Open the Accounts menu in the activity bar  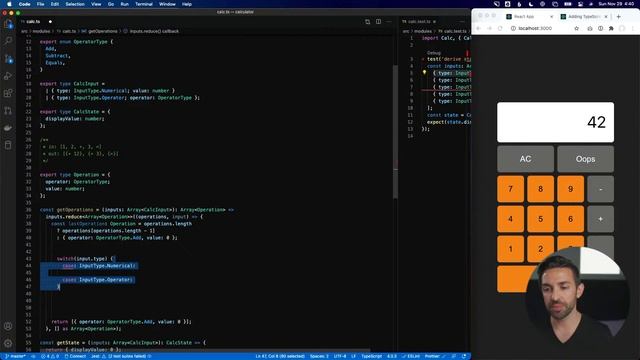click(x=8, y=326)
